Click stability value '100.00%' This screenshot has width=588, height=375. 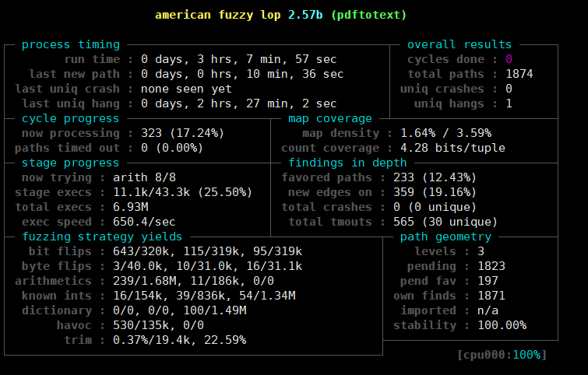coord(502,325)
